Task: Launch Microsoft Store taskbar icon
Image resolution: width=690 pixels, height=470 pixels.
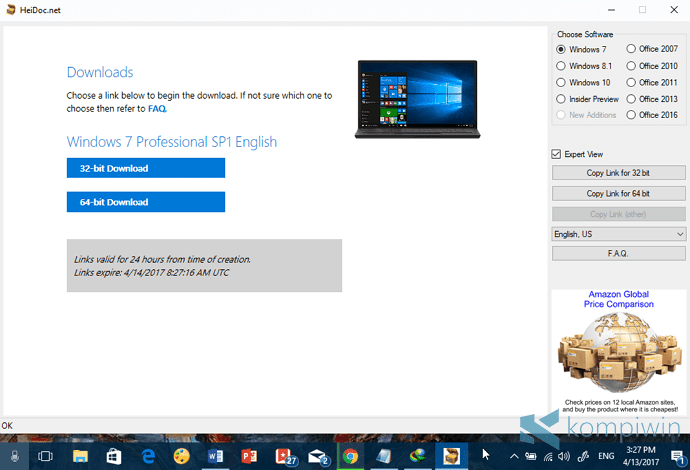Action: 114,456
